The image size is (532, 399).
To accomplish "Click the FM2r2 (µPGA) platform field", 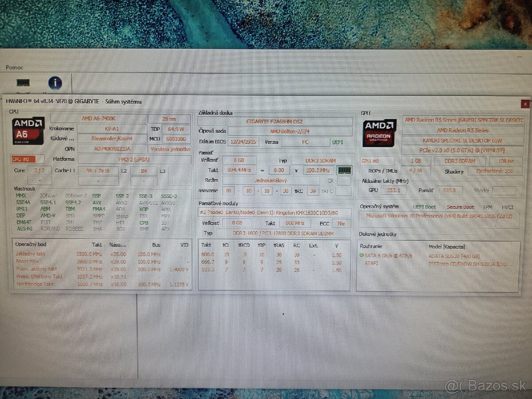I will point(134,159).
